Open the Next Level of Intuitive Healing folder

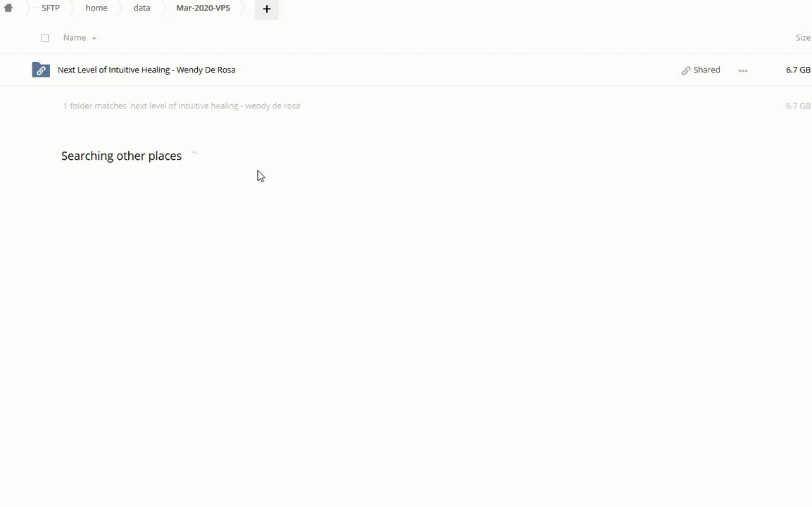(x=146, y=70)
